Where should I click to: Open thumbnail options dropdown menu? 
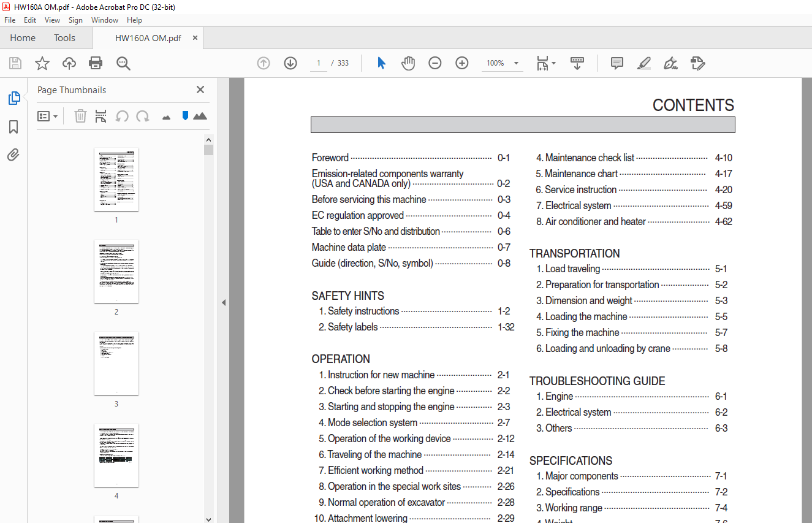click(47, 116)
